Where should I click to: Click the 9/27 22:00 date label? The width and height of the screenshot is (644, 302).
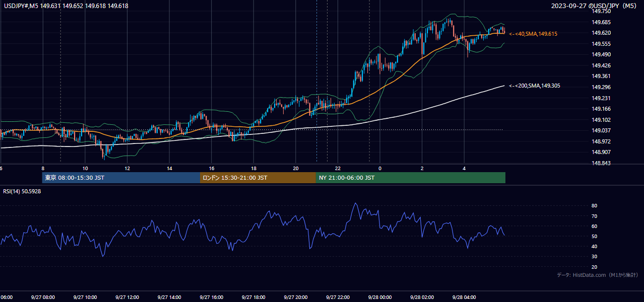[338, 297]
